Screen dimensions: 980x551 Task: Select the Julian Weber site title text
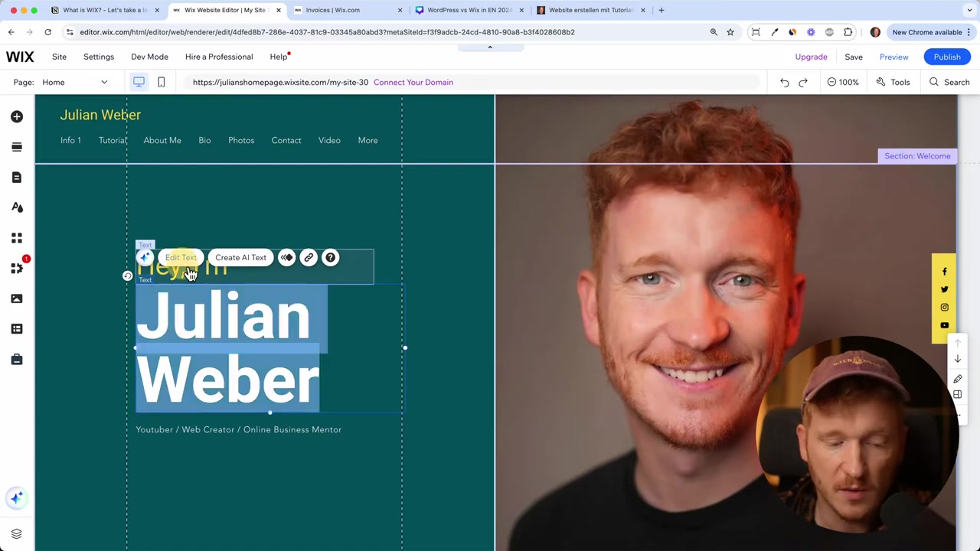click(100, 115)
